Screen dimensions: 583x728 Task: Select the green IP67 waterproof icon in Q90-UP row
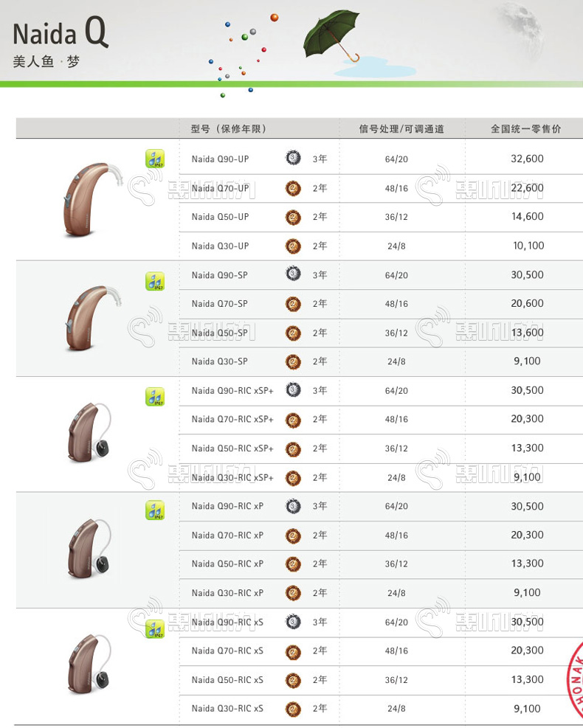[x=154, y=159]
